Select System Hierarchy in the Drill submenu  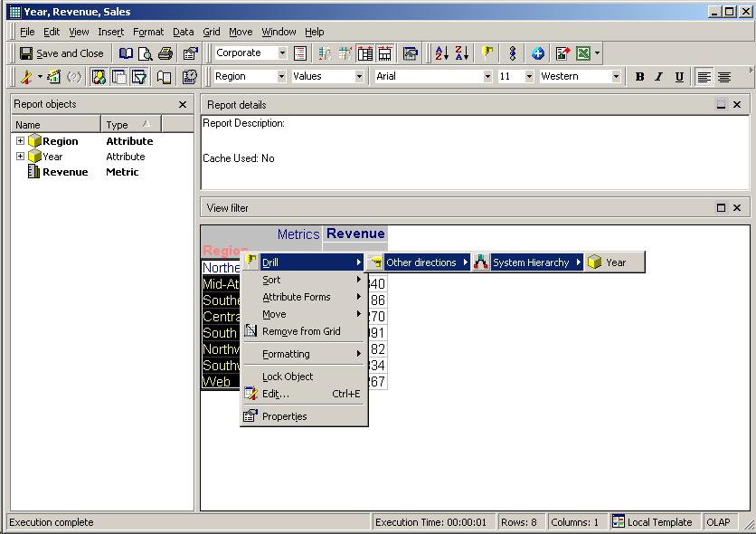[533, 262]
